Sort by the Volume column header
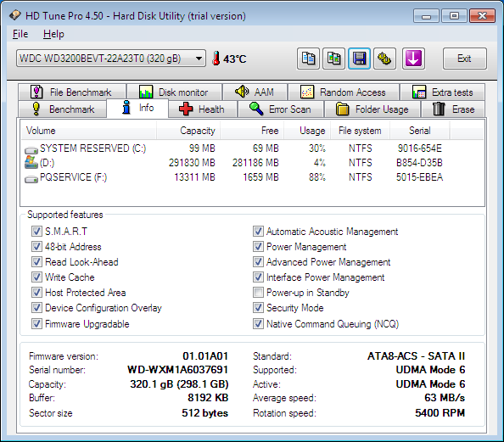The image size is (504, 442). pos(89,131)
